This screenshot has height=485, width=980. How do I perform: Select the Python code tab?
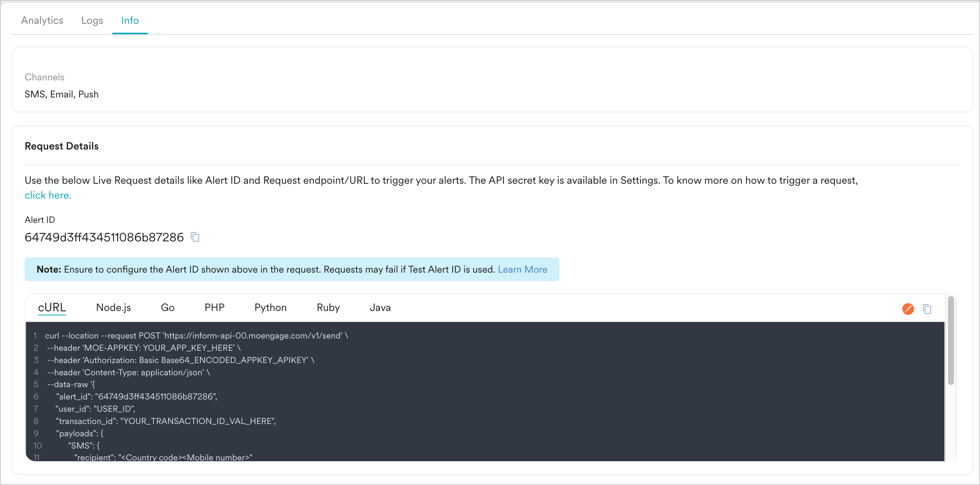[x=271, y=307]
